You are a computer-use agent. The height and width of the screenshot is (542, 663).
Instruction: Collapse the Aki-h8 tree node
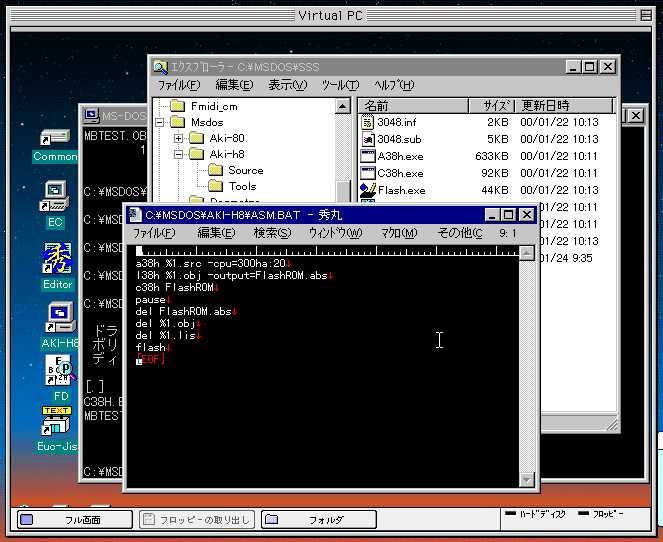pyautogui.click(x=178, y=154)
